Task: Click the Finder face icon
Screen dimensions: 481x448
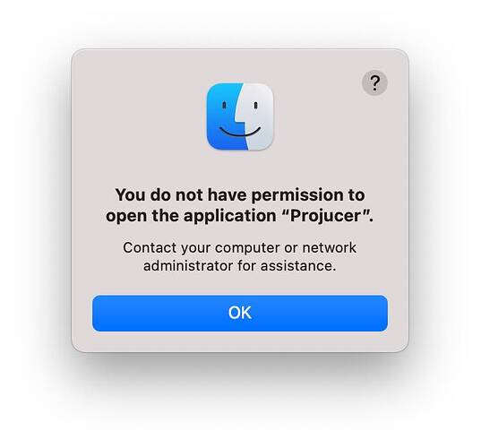Action: point(240,116)
